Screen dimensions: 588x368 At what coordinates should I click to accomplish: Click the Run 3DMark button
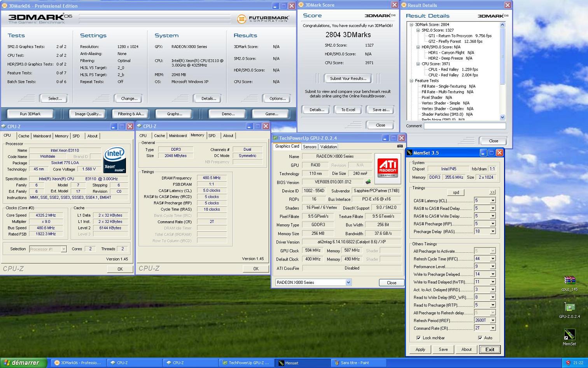30,114
